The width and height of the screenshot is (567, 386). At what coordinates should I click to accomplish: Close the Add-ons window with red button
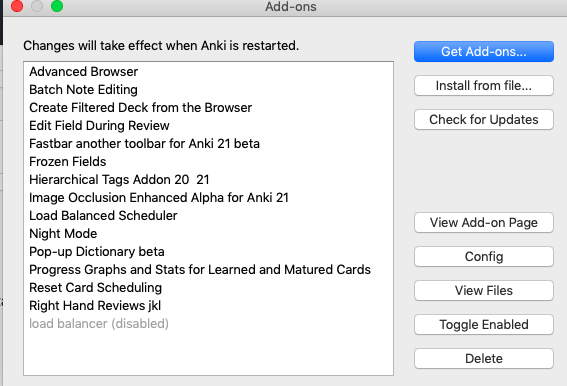(x=17, y=6)
